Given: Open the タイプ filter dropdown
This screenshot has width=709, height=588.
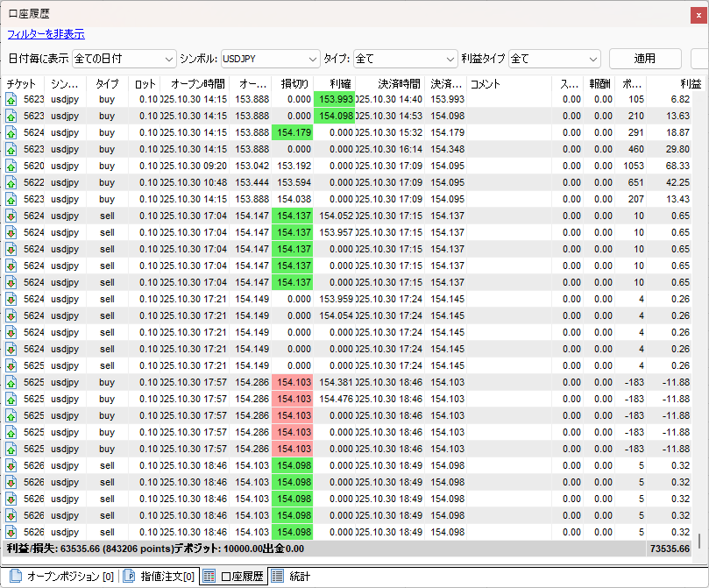Looking at the screenshot, I should tap(405, 59).
